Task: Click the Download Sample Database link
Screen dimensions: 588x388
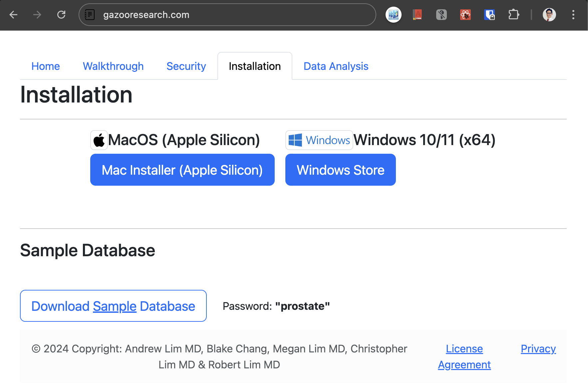Action: tap(113, 306)
